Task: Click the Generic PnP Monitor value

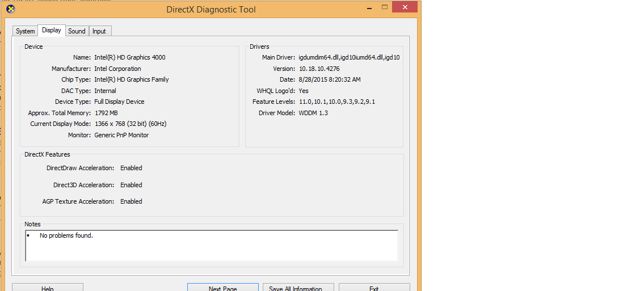Action: point(121,135)
